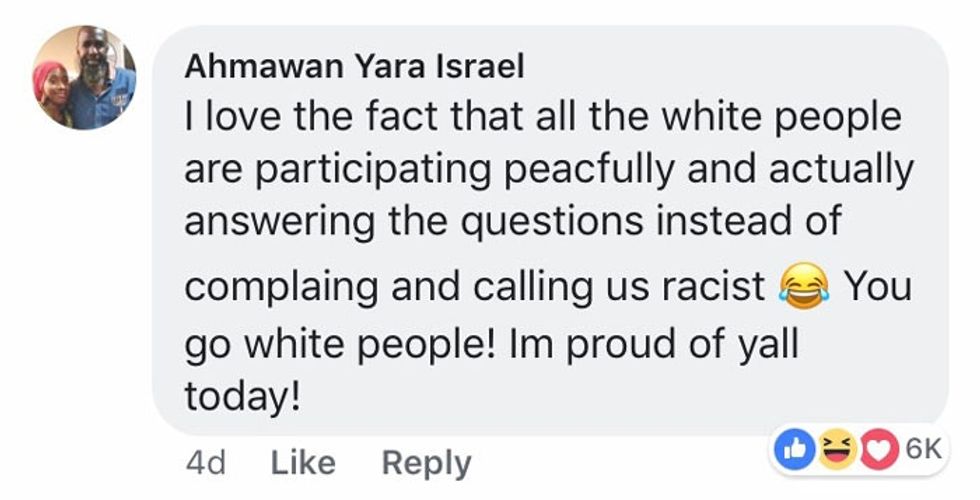Open the 4d timestamp link
Viewport: 980px width, 500px height.
coord(206,463)
